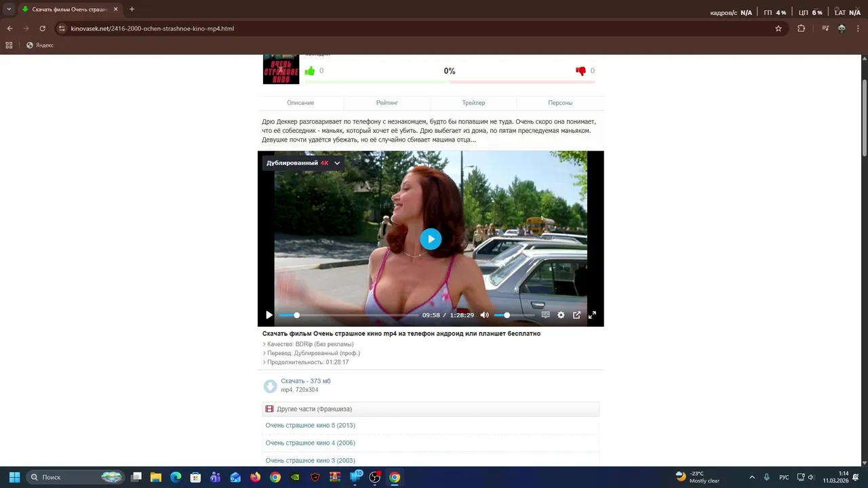Screen dimensions: 868x488
Task: Open Task View on the taskbar
Action: (136, 477)
